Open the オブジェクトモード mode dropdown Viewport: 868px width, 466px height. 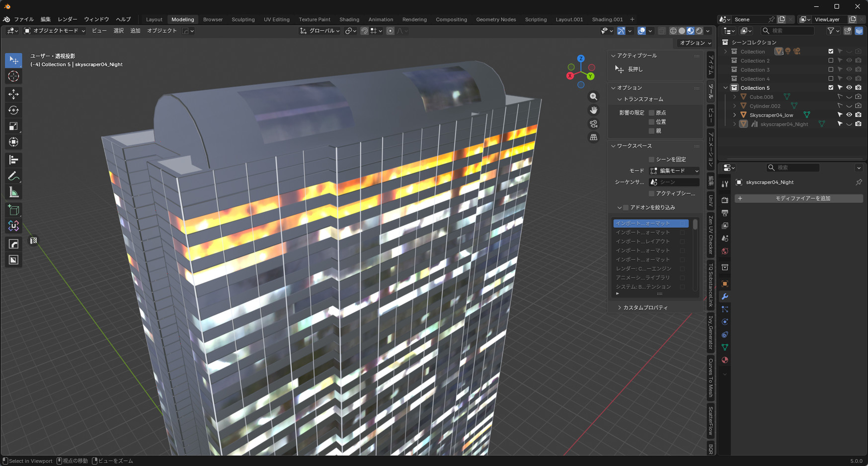click(55, 31)
